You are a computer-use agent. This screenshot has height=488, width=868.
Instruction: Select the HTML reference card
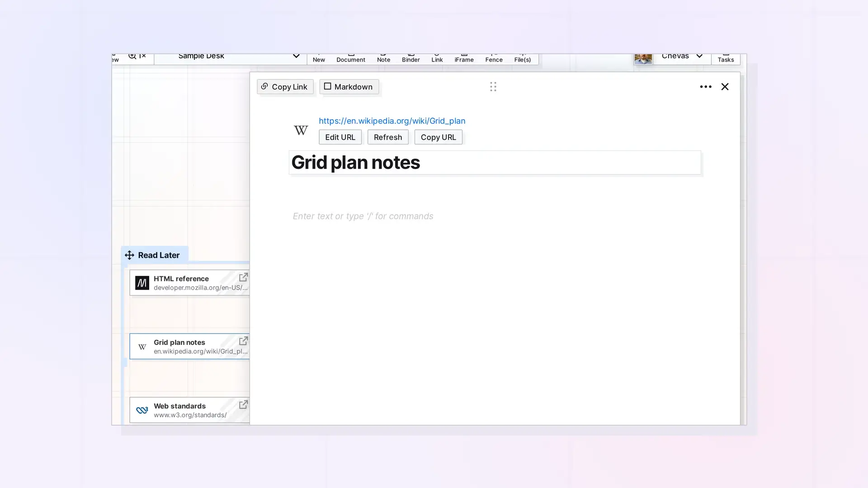(x=189, y=283)
